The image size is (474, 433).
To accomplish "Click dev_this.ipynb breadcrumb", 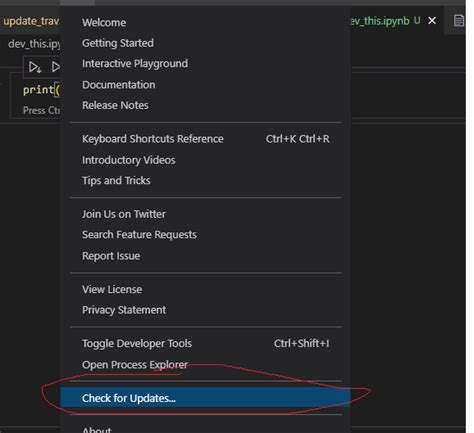I will tap(34, 44).
